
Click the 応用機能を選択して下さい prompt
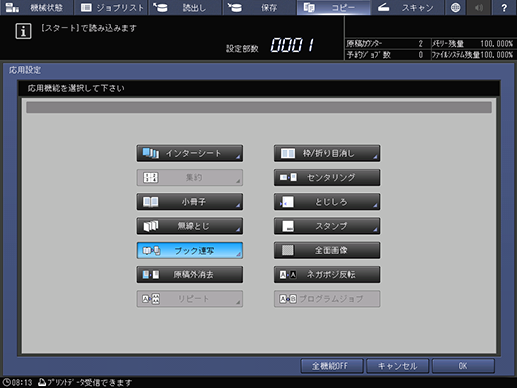[x=76, y=88]
